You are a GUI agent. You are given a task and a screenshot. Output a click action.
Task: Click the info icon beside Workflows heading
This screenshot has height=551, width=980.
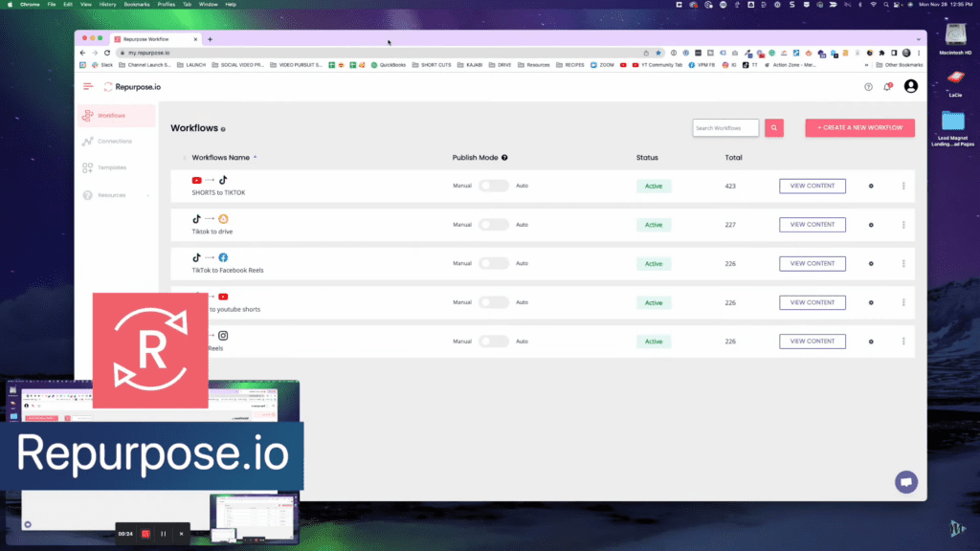tap(223, 129)
